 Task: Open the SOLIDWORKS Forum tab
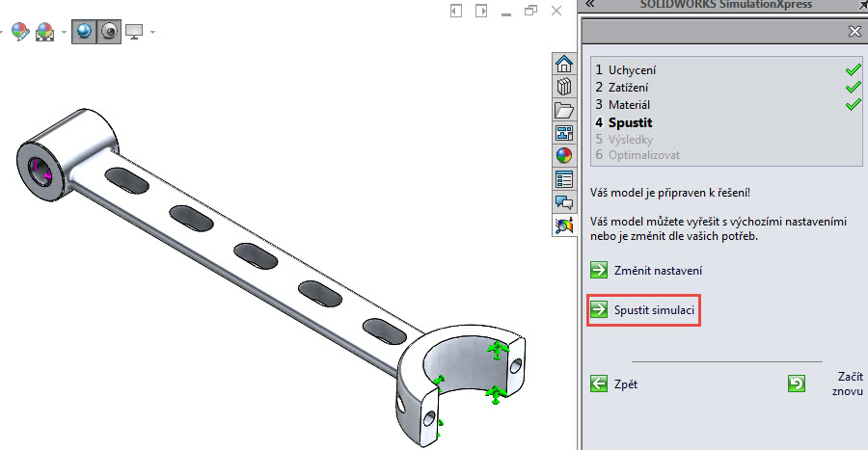click(x=564, y=201)
